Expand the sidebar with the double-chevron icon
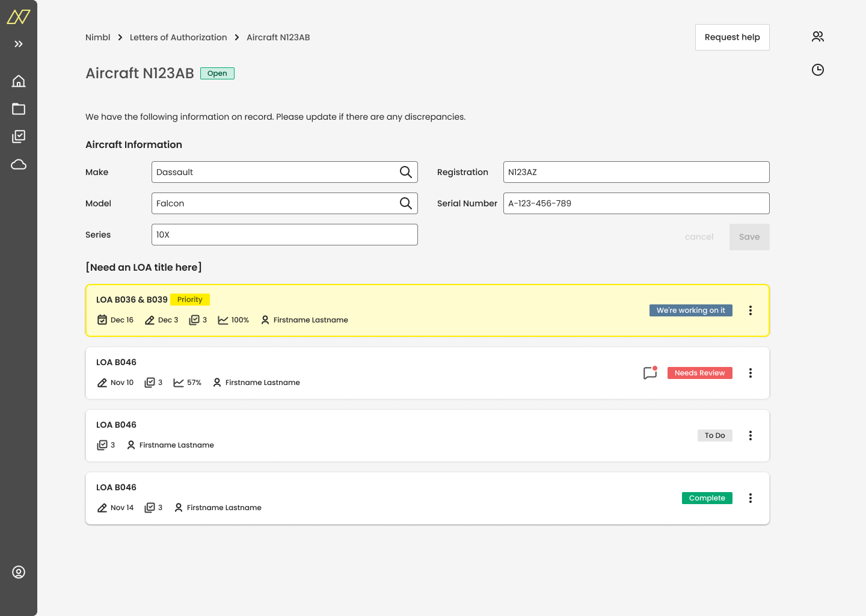This screenshot has width=866, height=616. pos(19,44)
